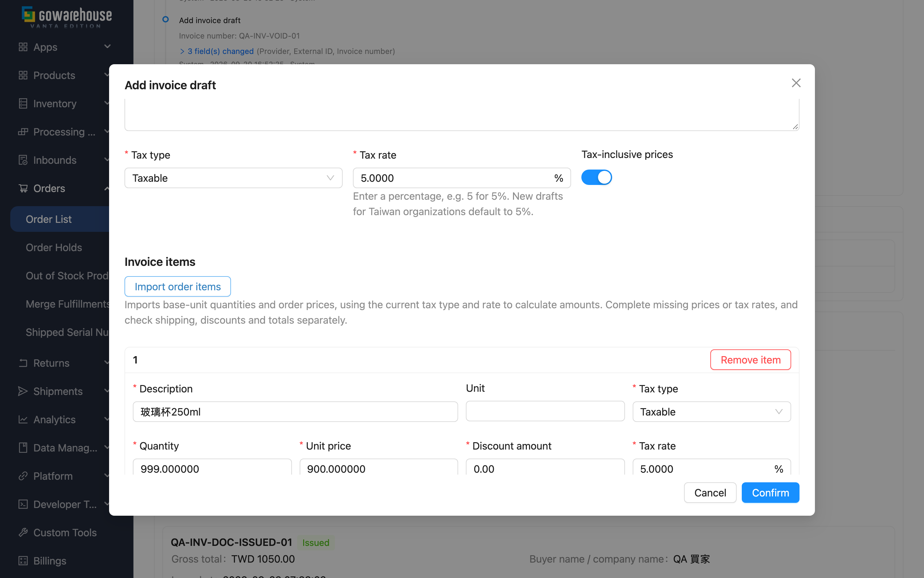Click the Cancel button

pos(710,492)
